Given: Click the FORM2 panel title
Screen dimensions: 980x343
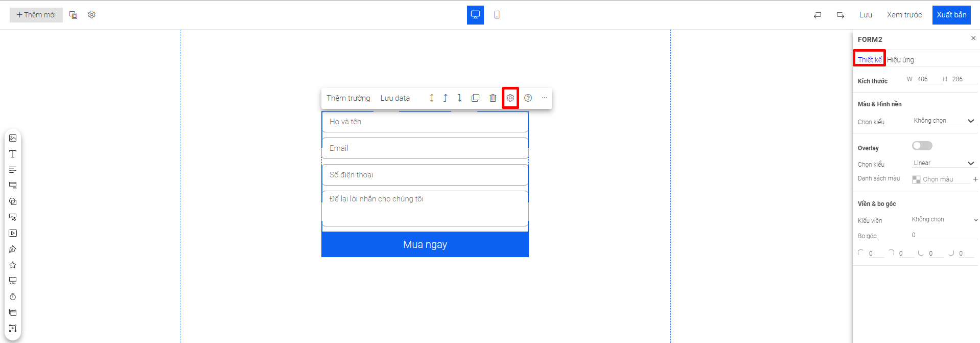Looking at the screenshot, I should pos(870,39).
